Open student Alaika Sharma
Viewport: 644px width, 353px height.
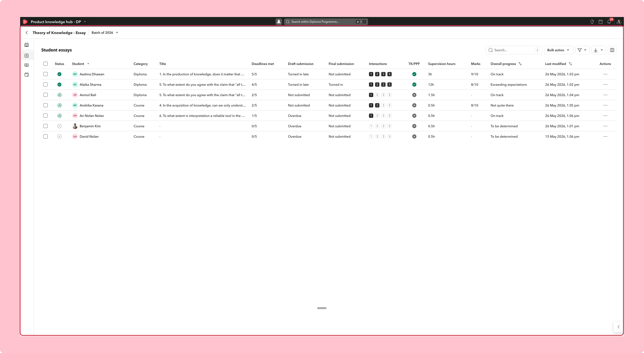point(90,84)
